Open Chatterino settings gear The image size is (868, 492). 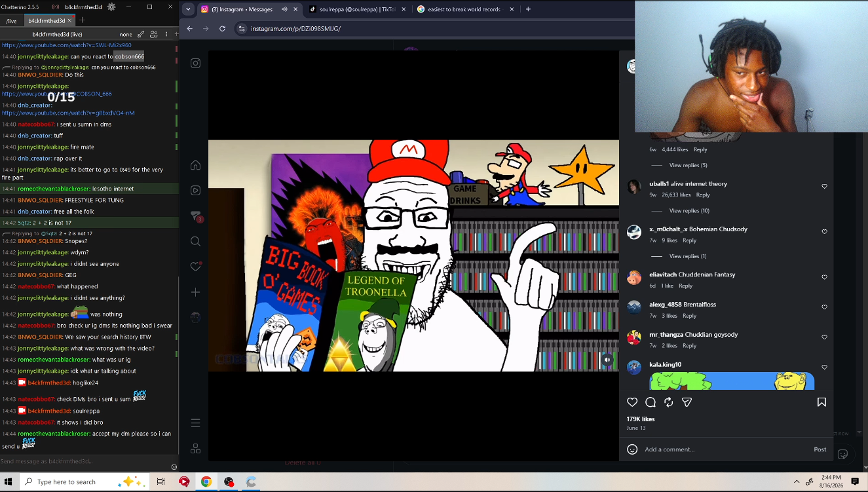[x=111, y=7]
